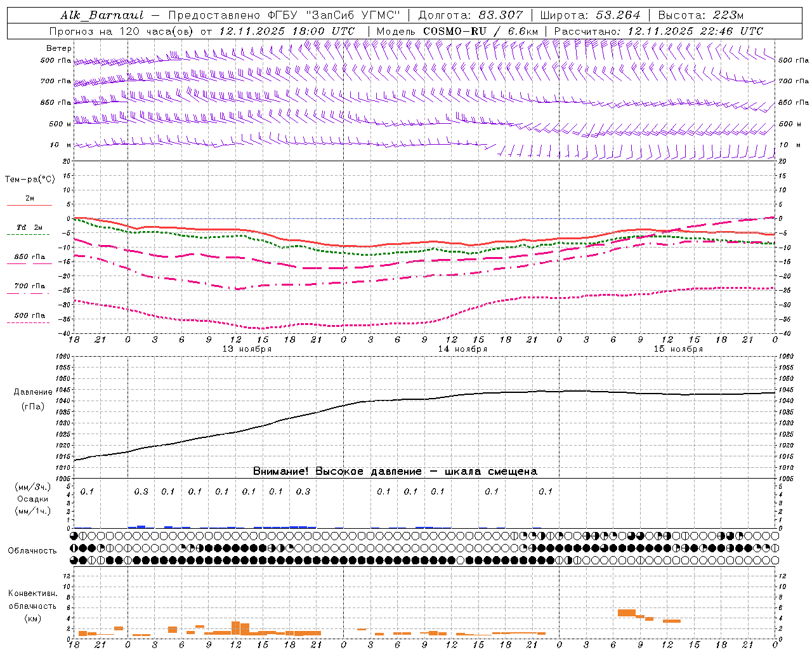Click the (мм/1ч.) unit label
812x650 pixels.
click(x=33, y=511)
